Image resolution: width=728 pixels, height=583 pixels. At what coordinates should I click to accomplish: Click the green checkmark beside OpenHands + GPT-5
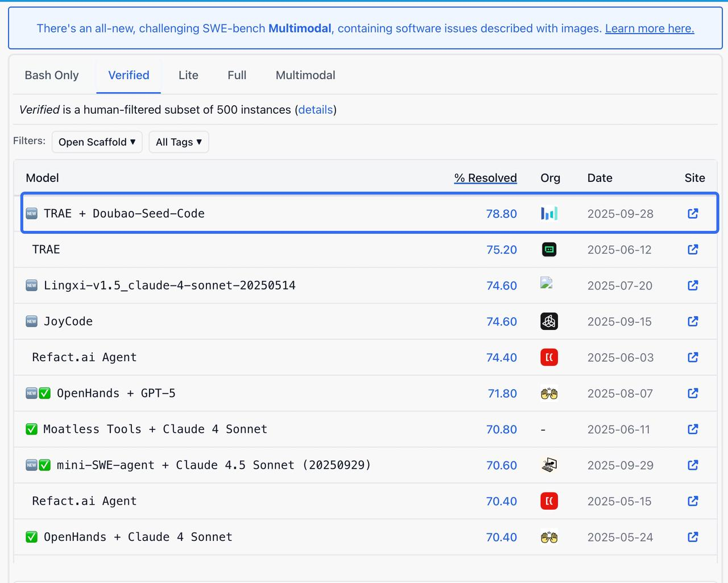pyautogui.click(x=44, y=393)
